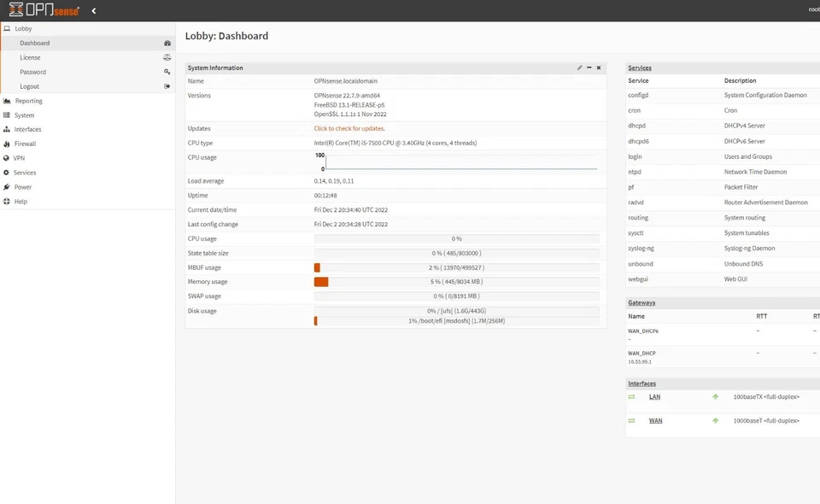This screenshot has width=820, height=504.
Task: Click 'Click to check for updates' link
Action: [349, 129]
